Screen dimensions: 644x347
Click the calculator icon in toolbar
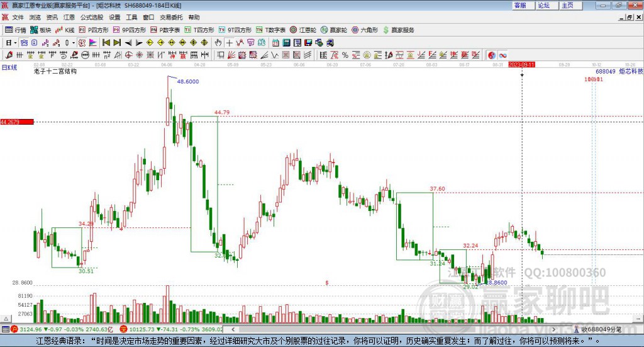point(286,43)
